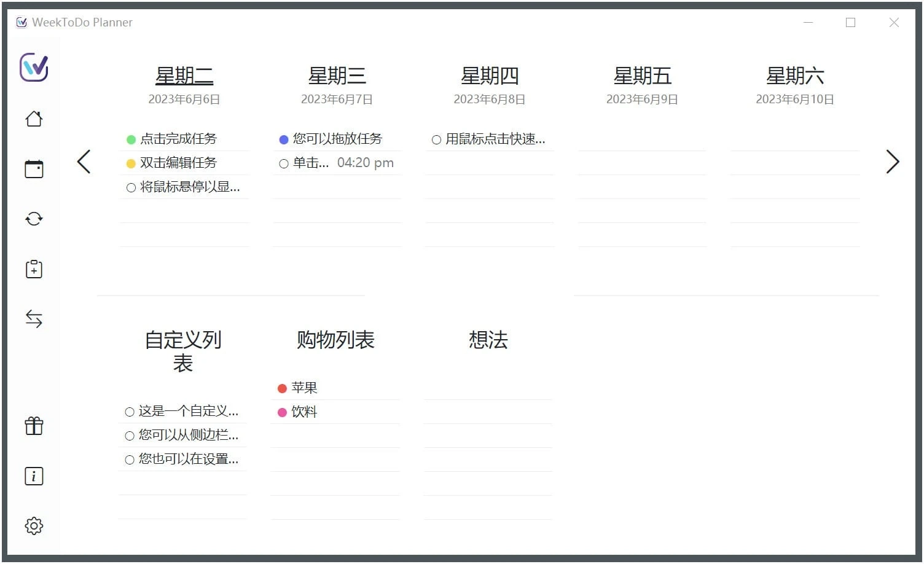The width and height of the screenshot is (924, 564).
Task: Click the green dot on 点击完成任务
Action: pyautogui.click(x=131, y=139)
